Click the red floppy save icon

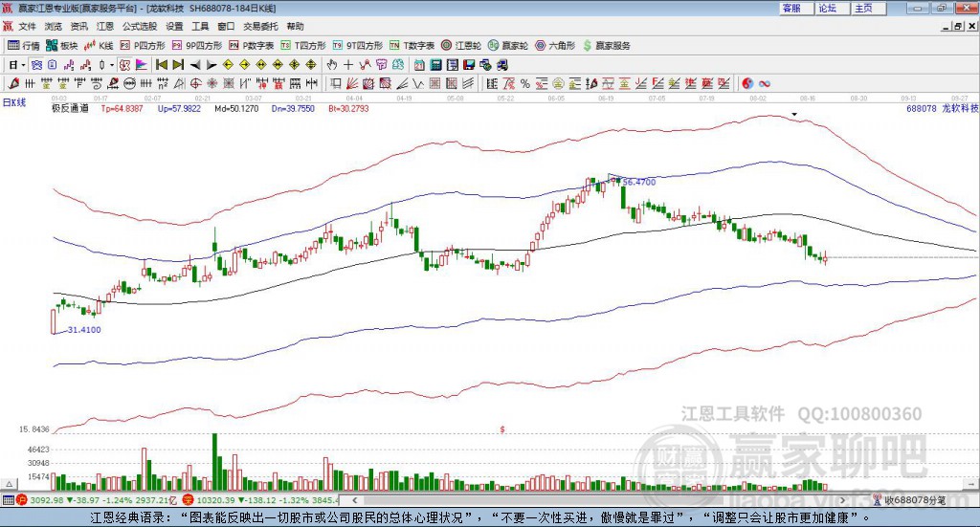[x=469, y=65]
